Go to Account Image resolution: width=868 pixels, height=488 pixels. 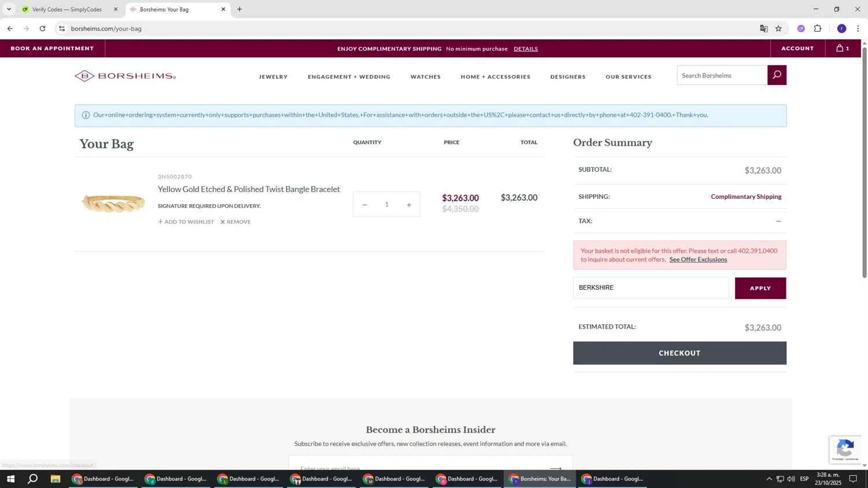(797, 49)
